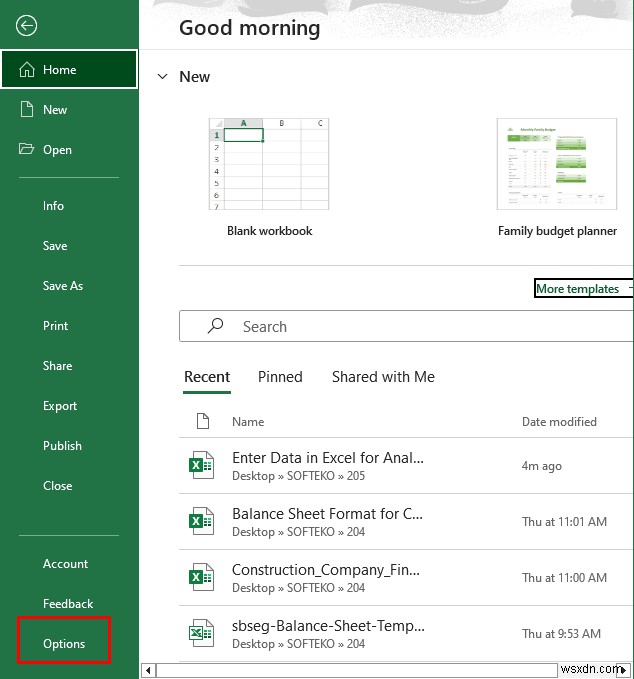This screenshot has width=634, height=679.
Task: Click the Thu at 11:01 AM entry
Action: click(x=564, y=521)
